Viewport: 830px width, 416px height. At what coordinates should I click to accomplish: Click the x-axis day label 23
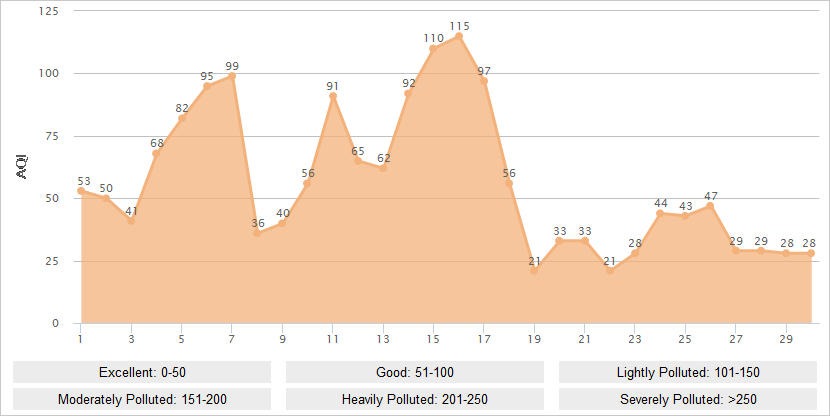635,339
